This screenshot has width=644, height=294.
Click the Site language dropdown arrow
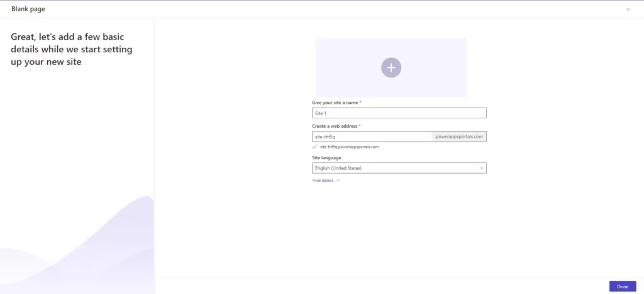coord(482,168)
